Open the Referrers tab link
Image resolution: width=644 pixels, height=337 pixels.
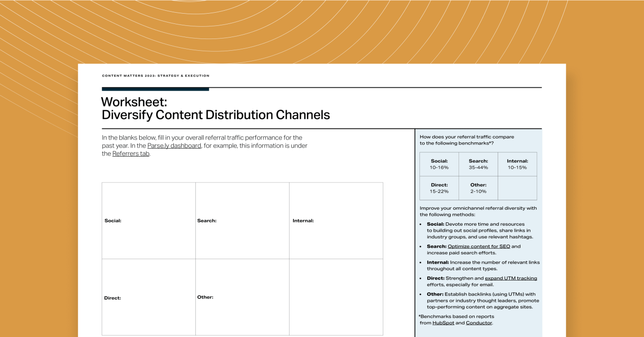(x=131, y=154)
